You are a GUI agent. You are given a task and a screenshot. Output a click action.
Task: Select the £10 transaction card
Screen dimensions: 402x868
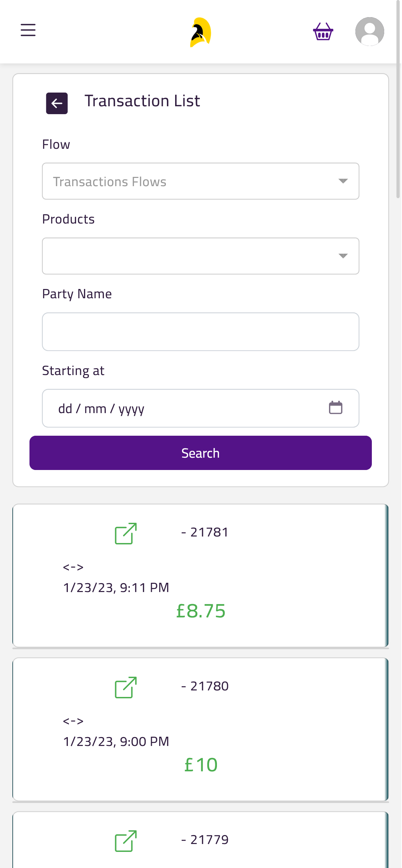[200, 730]
